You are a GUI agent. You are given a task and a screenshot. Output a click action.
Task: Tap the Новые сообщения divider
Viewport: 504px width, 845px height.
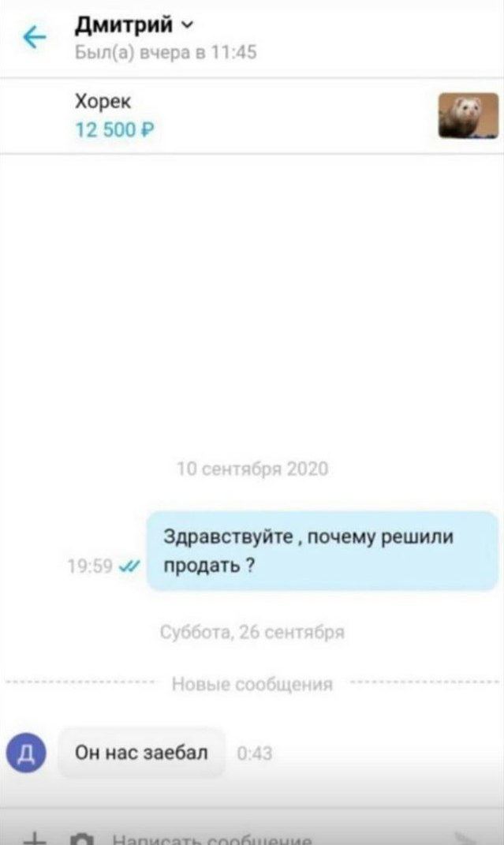coord(252,684)
